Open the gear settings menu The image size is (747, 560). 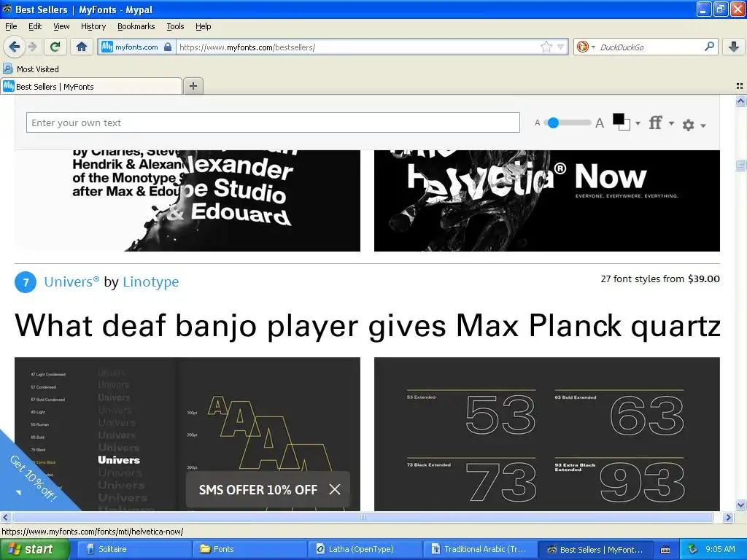coord(688,125)
